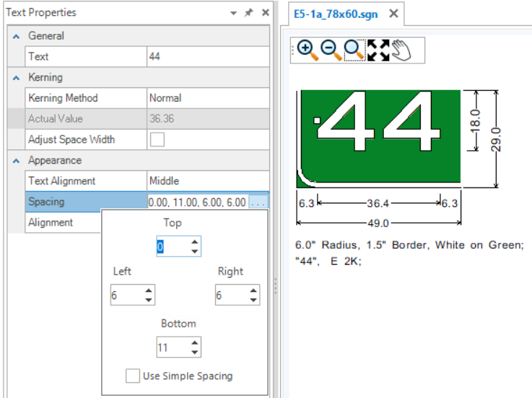Close the E5-1a_78x60.sgn tab

[393, 14]
